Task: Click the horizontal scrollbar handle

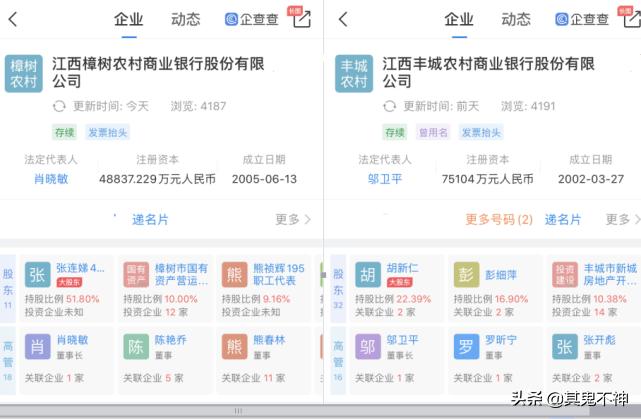Action: [x=238, y=411]
